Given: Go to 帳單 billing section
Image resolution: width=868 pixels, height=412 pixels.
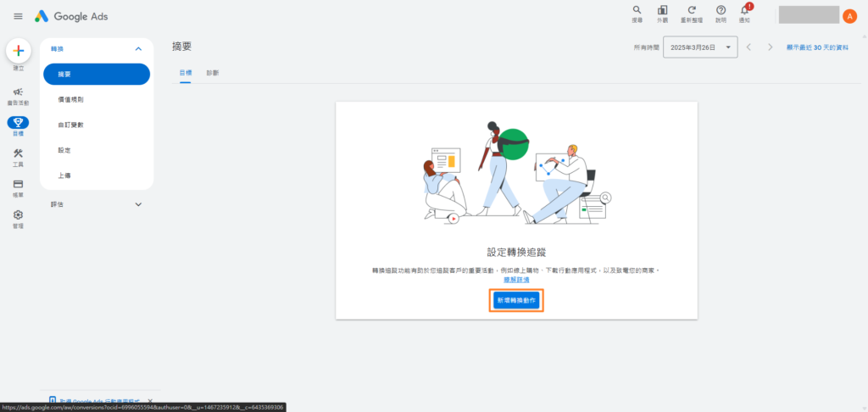Looking at the screenshot, I should pos(19,186).
